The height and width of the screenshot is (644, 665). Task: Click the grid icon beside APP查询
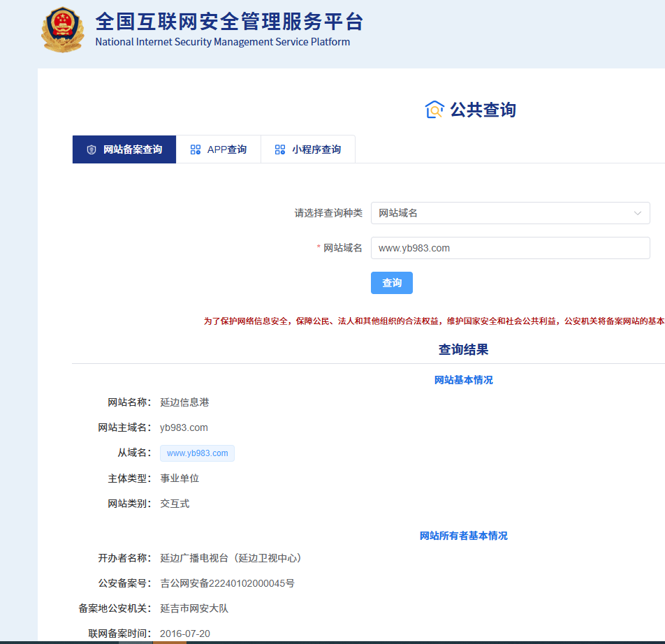195,149
